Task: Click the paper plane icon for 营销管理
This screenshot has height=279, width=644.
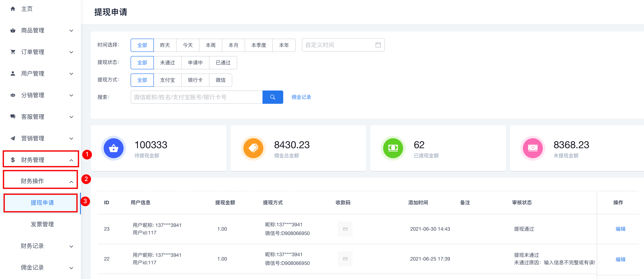Action: pyautogui.click(x=13, y=138)
